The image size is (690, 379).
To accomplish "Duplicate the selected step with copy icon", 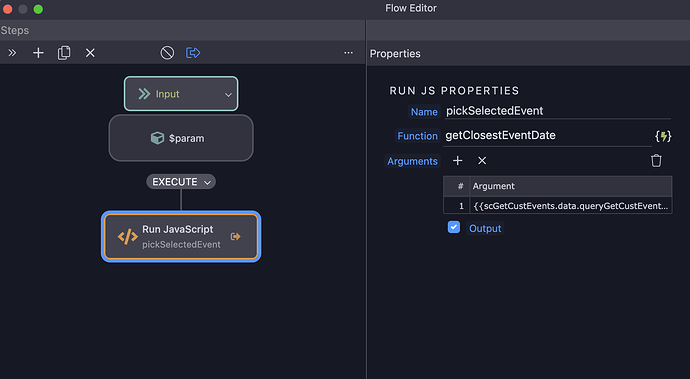I will pos(64,53).
